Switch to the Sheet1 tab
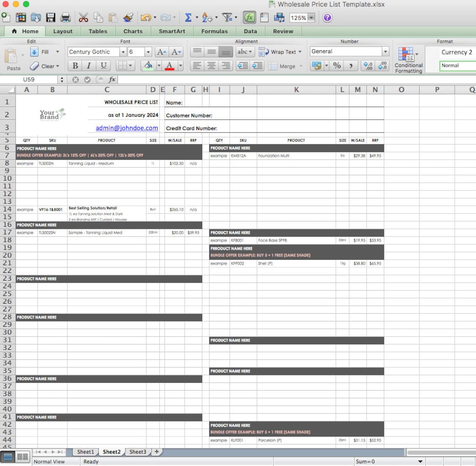 [x=86, y=452]
